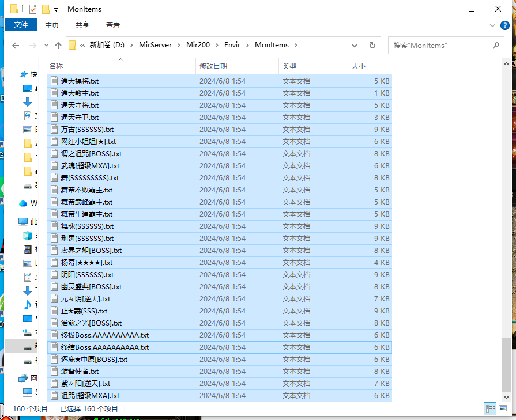Sort by 类型 column header
Image resolution: width=516 pixels, height=420 pixels.
(x=313, y=66)
